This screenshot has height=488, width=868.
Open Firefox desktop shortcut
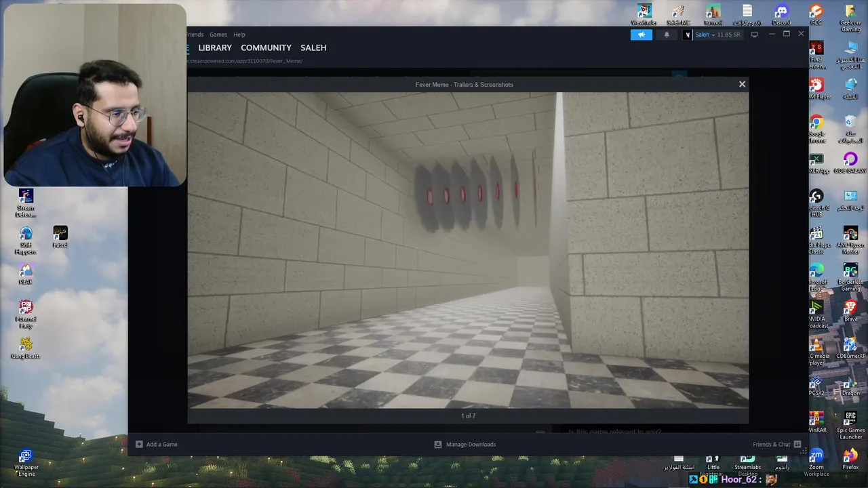[850, 459]
